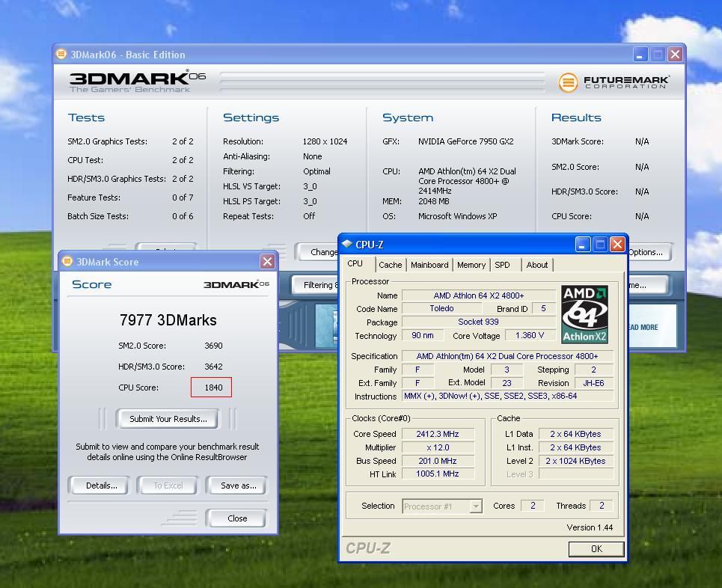Screen dimensions: 722x588
Task: Click the Package field Socket 939
Action: [x=478, y=322]
